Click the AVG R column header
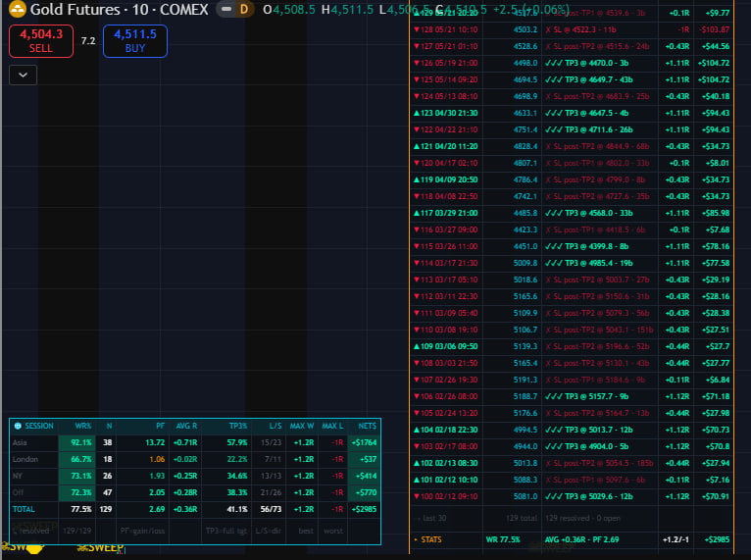This screenshot has width=751, height=560. 186,426
